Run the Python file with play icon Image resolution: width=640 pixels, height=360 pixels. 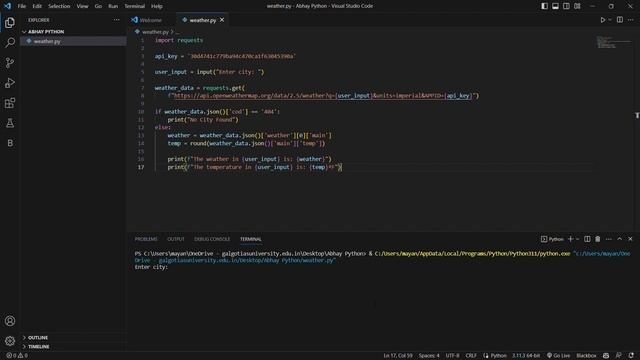coord(602,20)
